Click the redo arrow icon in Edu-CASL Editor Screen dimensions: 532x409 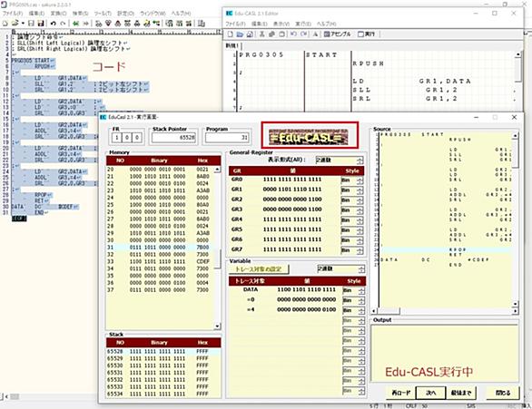click(x=303, y=34)
